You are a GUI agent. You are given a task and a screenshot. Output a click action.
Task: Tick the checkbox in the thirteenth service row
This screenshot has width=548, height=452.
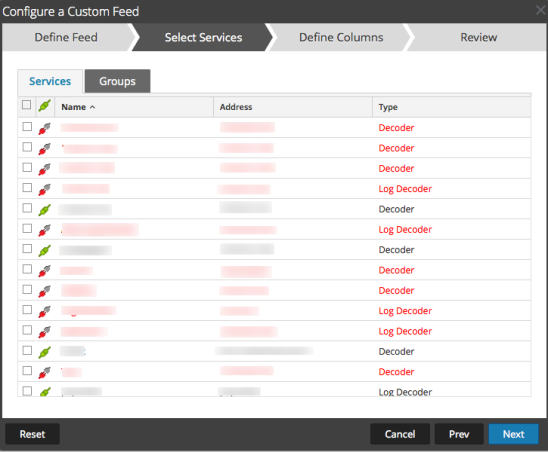click(27, 370)
